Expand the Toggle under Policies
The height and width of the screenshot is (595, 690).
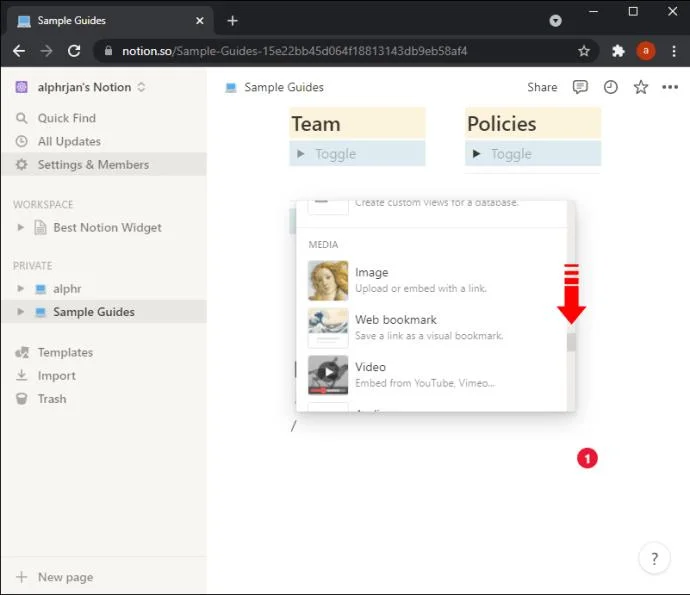click(476, 154)
